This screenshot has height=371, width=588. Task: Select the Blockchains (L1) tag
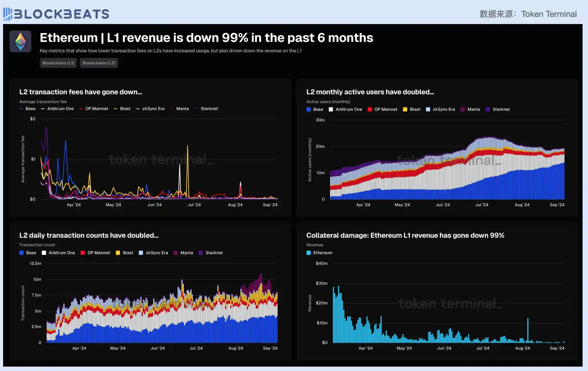point(58,63)
